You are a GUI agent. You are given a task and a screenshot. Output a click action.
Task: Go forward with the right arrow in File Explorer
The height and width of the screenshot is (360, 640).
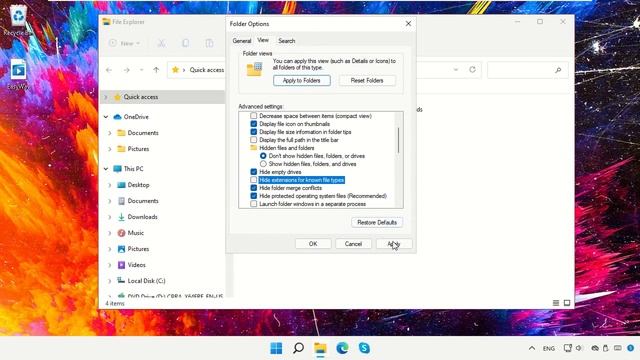[127, 70]
